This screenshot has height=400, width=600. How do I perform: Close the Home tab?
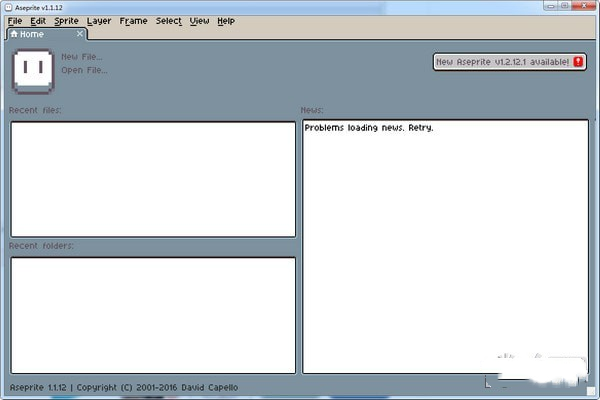[x=80, y=34]
